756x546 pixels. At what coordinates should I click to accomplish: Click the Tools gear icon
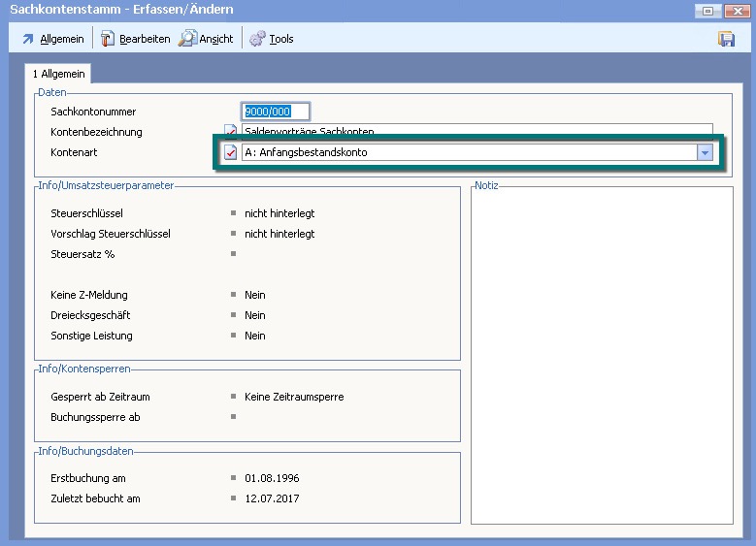pyautogui.click(x=257, y=39)
